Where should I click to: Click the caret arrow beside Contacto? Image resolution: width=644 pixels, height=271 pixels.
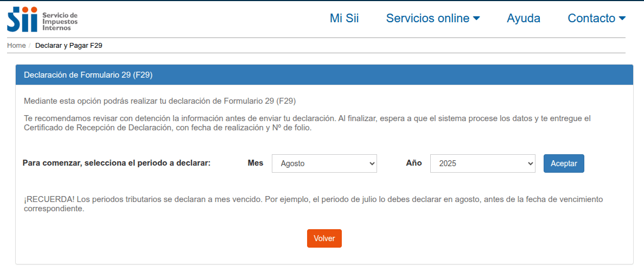click(622, 18)
